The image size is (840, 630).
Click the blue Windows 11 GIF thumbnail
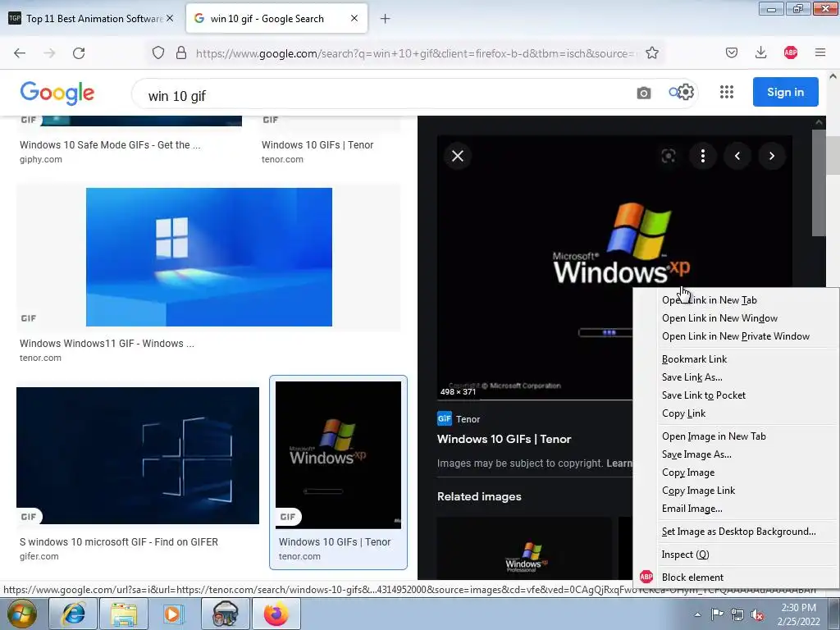coord(209,257)
